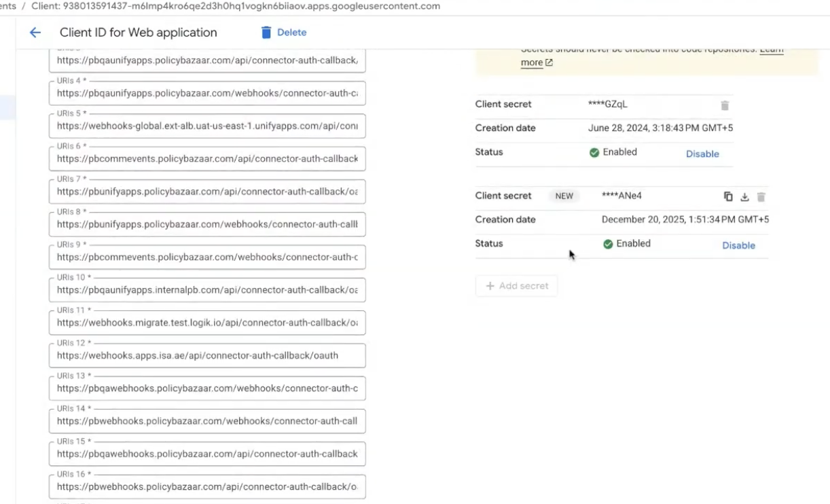The image size is (830, 504).
Task: Select the URIs 14 pbwebhooks webhooks field
Action: pyautogui.click(x=207, y=421)
